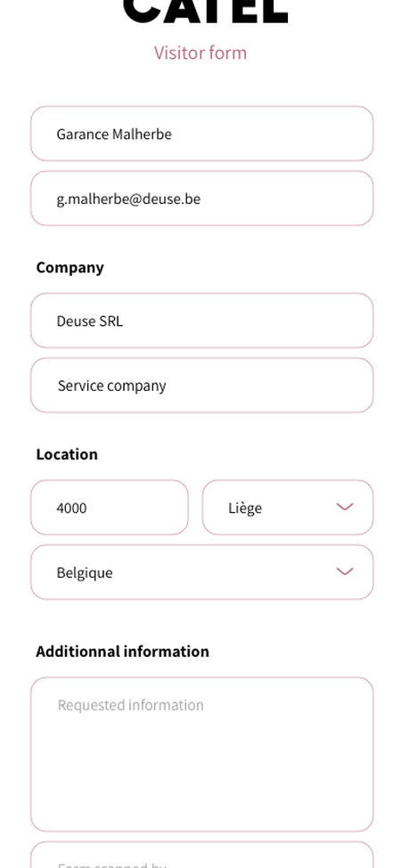Click inside the Requested information text area

tap(201, 754)
